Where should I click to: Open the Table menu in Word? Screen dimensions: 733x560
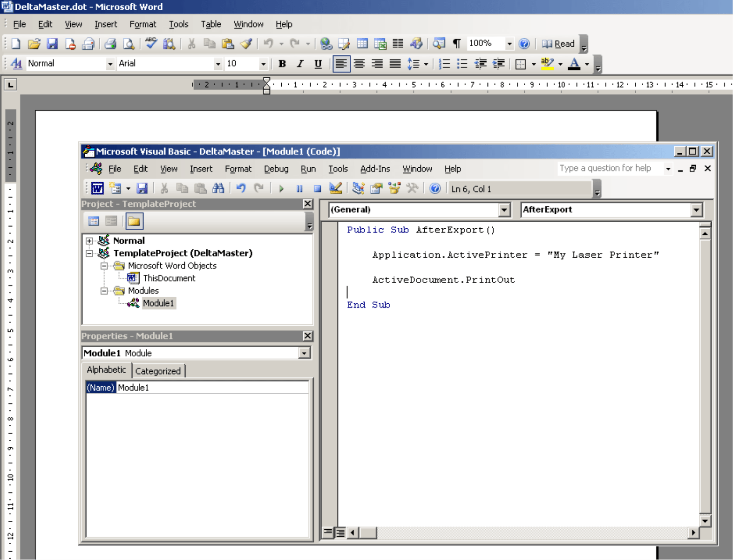tap(211, 24)
